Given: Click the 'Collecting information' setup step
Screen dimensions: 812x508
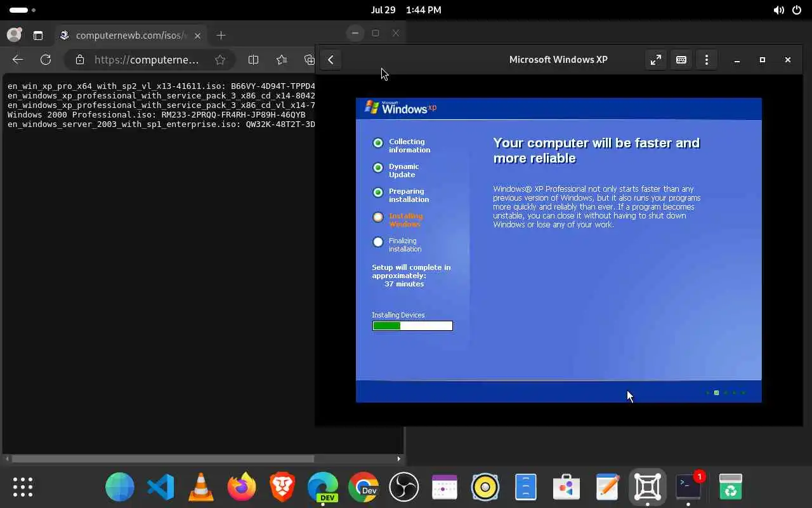Looking at the screenshot, I should pyautogui.click(x=409, y=145).
